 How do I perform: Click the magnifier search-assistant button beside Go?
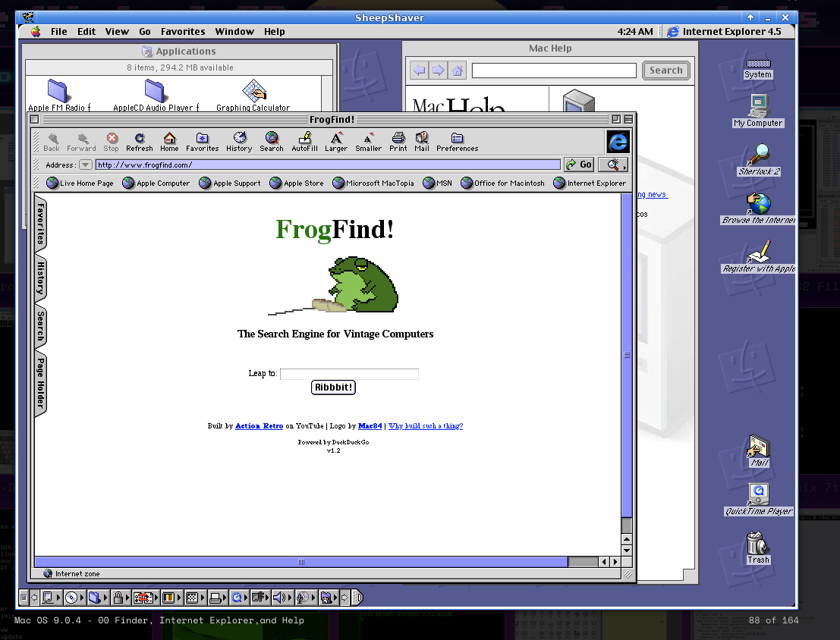click(x=613, y=165)
